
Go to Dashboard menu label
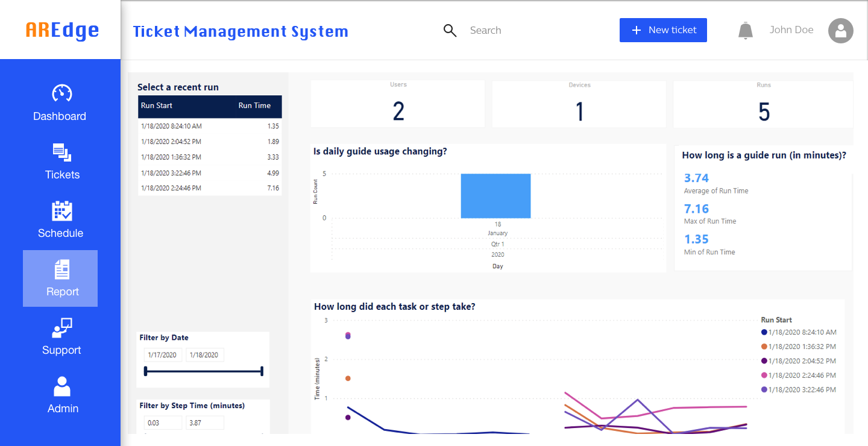pos(60,116)
